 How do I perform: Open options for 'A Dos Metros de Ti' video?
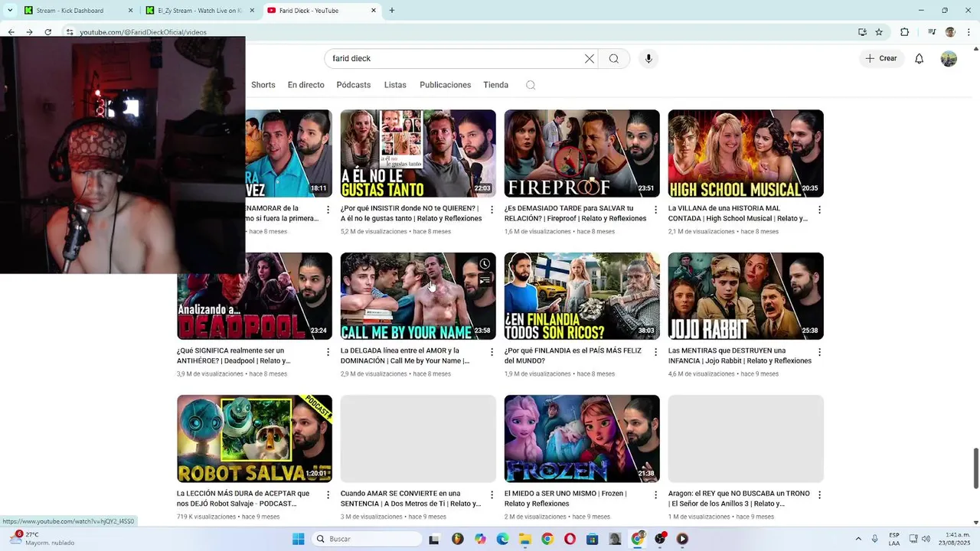(x=492, y=495)
